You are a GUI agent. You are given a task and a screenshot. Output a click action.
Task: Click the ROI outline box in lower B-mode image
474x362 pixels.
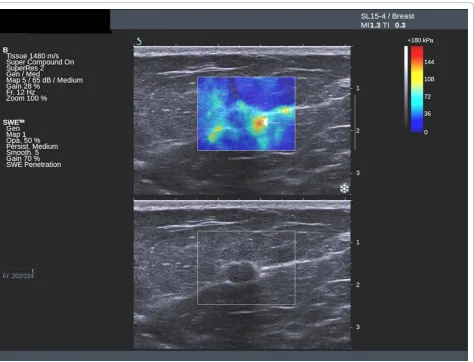click(246, 268)
